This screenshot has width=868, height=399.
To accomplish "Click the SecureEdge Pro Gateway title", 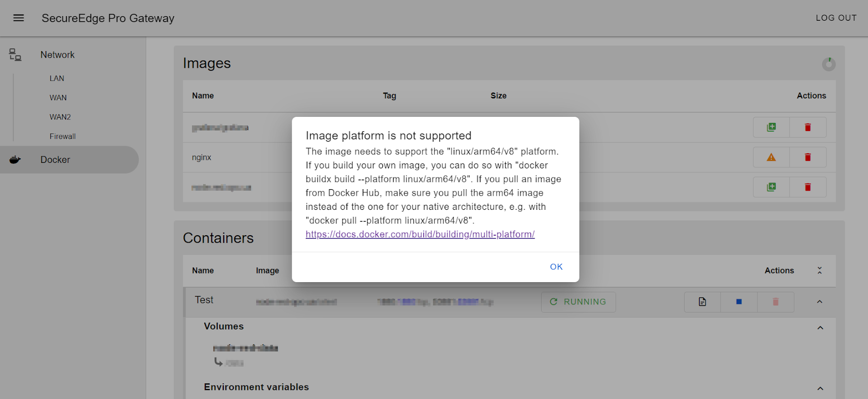I will (108, 18).
